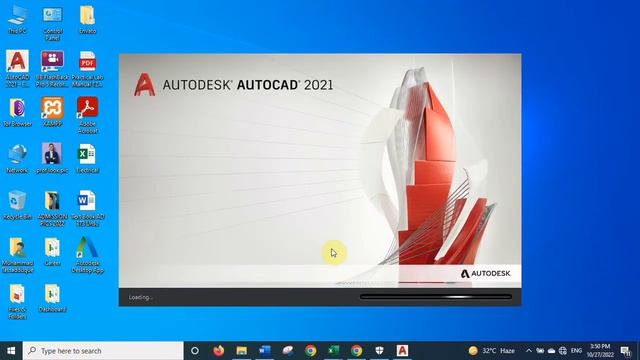Select the Envato folder on the desktop
Image resolution: width=640 pixels, height=360 pixels.
point(87,20)
